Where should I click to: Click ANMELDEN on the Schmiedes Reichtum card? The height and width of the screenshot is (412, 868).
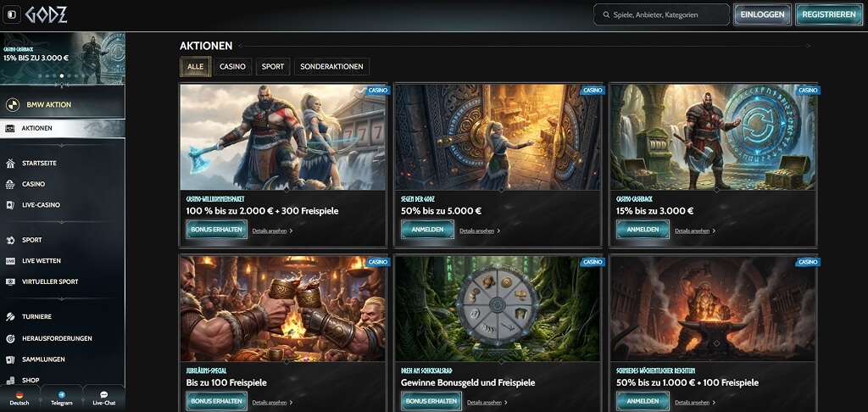643,401
